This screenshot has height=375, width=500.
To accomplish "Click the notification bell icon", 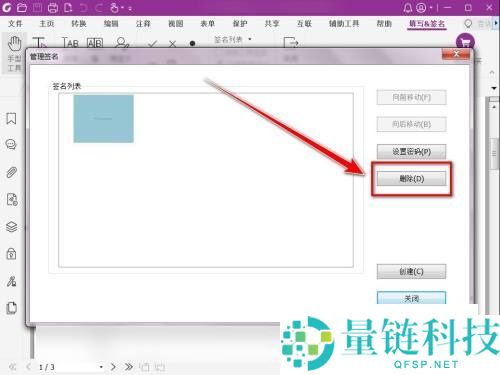I will pyautogui.click(x=408, y=8).
